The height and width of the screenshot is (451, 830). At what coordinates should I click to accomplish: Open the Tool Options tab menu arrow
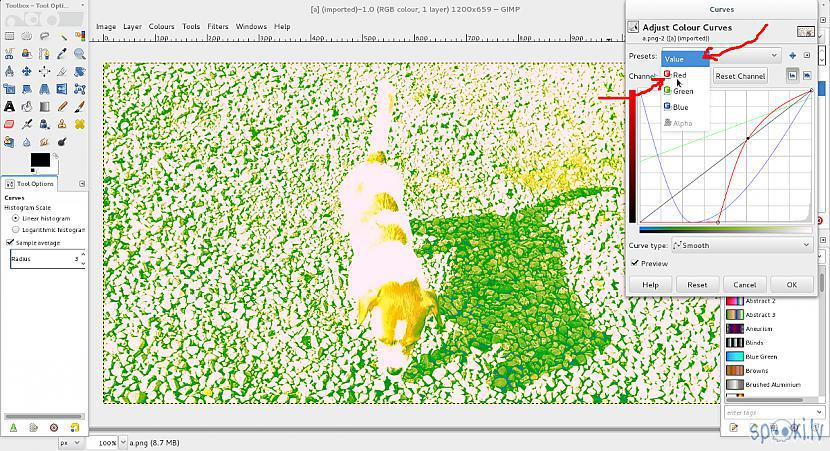tap(82, 184)
